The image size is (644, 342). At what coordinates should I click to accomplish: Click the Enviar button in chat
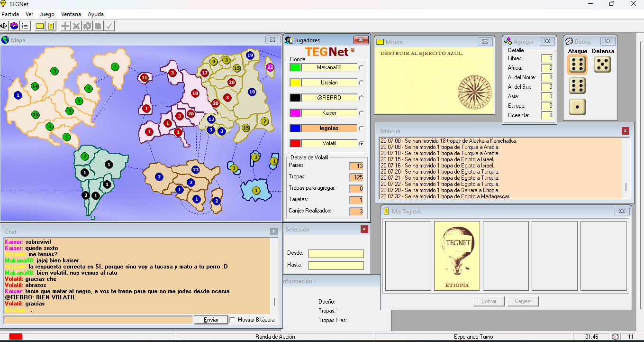[x=211, y=320]
